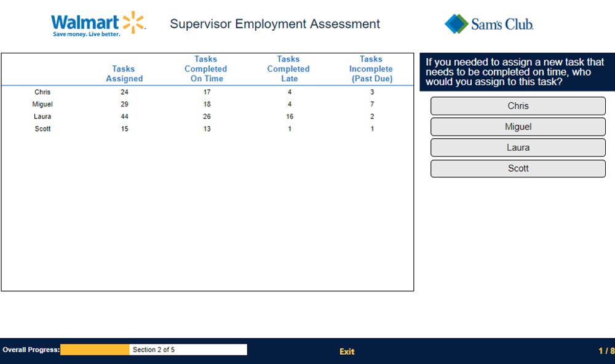This screenshot has width=615, height=364.
Task: Click the Chris row name in table
Action: (42, 92)
